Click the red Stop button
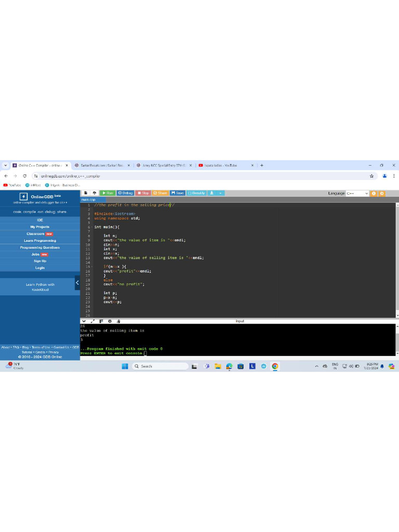This screenshot has width=399, height=532. (x=143, y=193)
